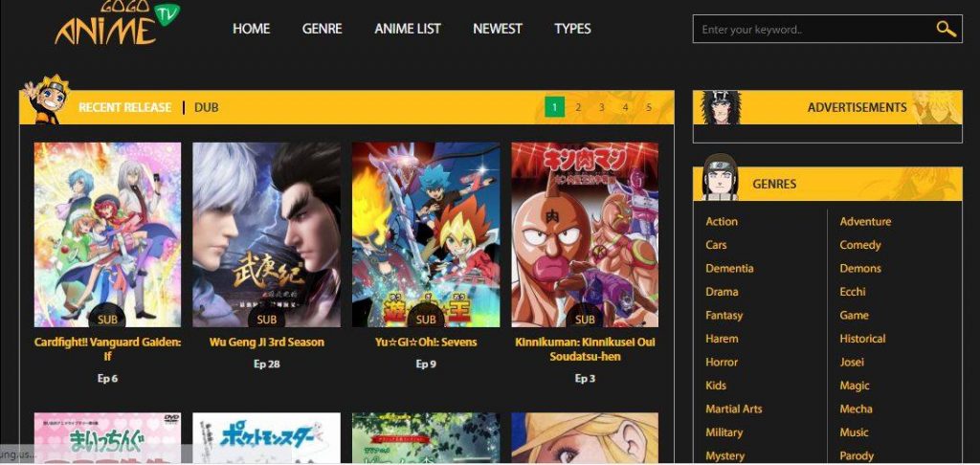980x465 pixels.
Task: Click Neji avatar beside Genres header
Action: [x=720, y=178]
